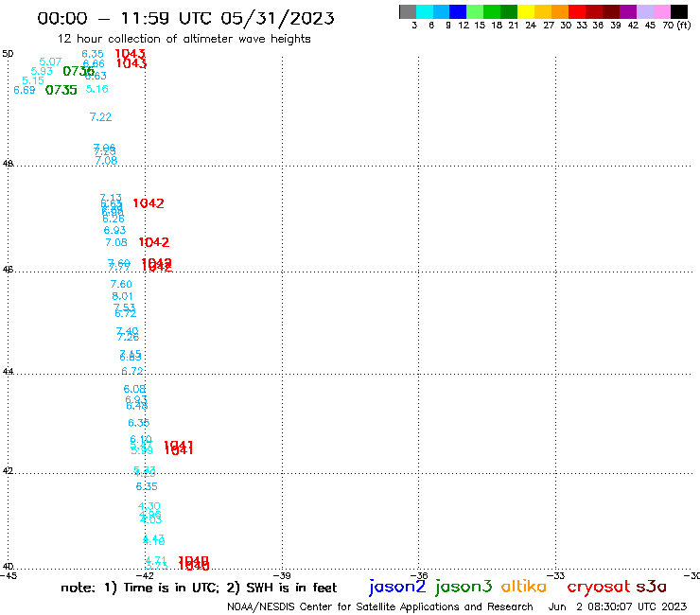700x615 pixels.
Task: Click the wave height value '7.22'
Action: [x=100, y=117]
